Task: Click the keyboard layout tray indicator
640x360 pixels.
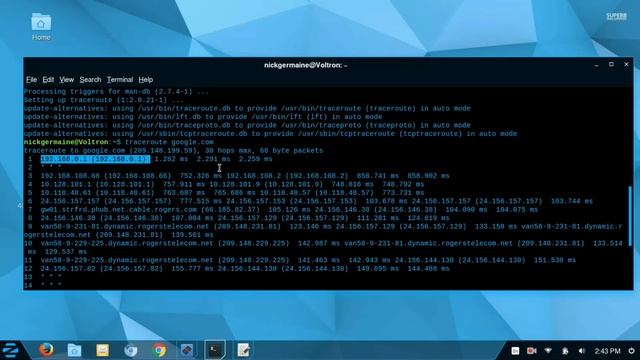Action: [x=515, y=351]
